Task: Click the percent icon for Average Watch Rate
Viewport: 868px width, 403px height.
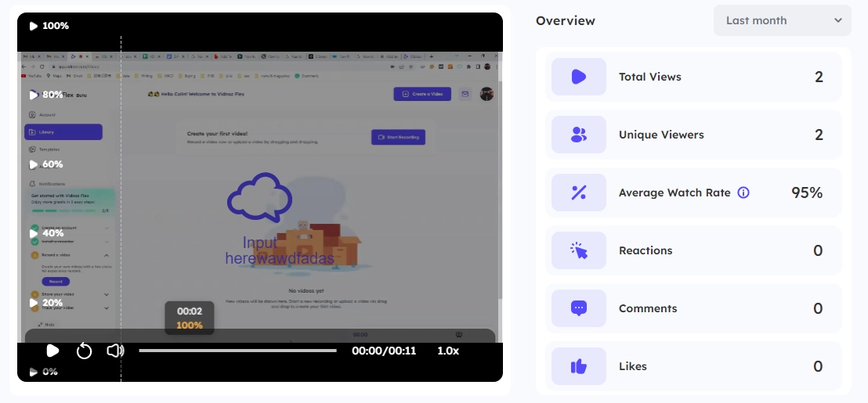Action: (x=579, y=193)
